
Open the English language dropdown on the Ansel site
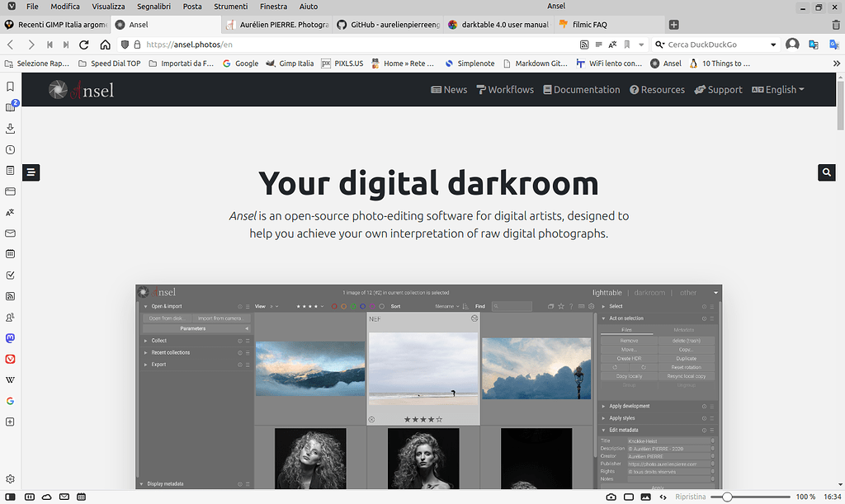click(777, 89)
